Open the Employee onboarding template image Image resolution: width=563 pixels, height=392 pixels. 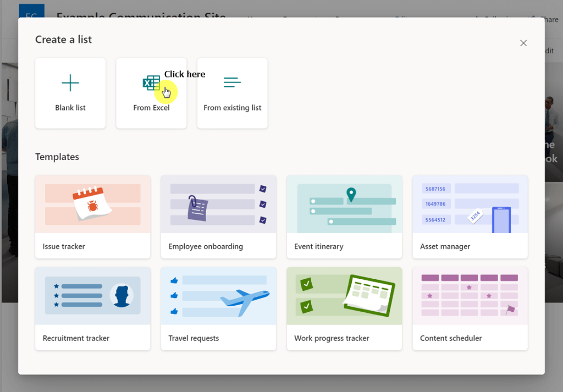point(218,205)
